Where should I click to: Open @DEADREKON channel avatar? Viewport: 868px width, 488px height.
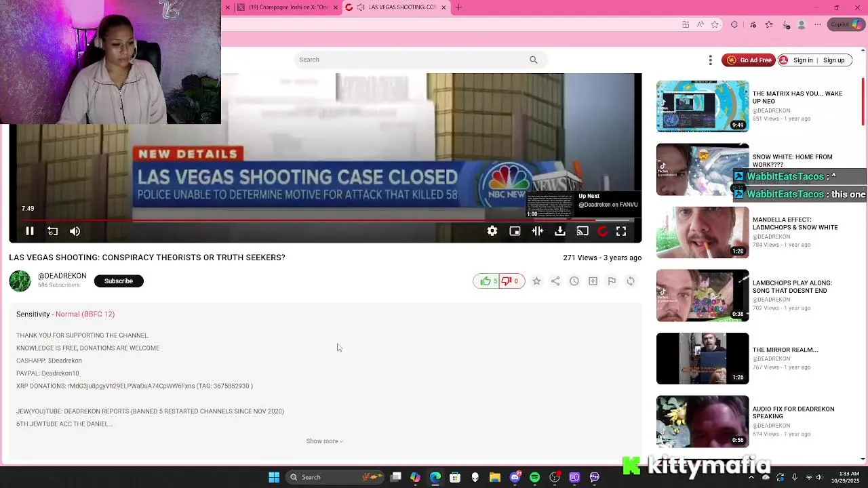20,281
